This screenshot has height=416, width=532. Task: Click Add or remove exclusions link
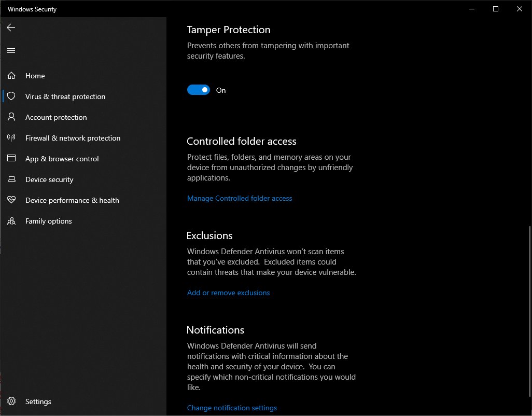228,293
